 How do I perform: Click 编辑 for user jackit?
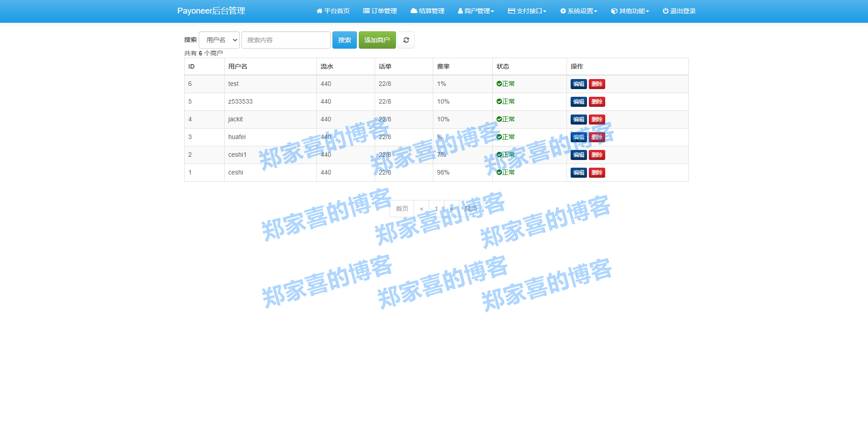pos(579,120)
